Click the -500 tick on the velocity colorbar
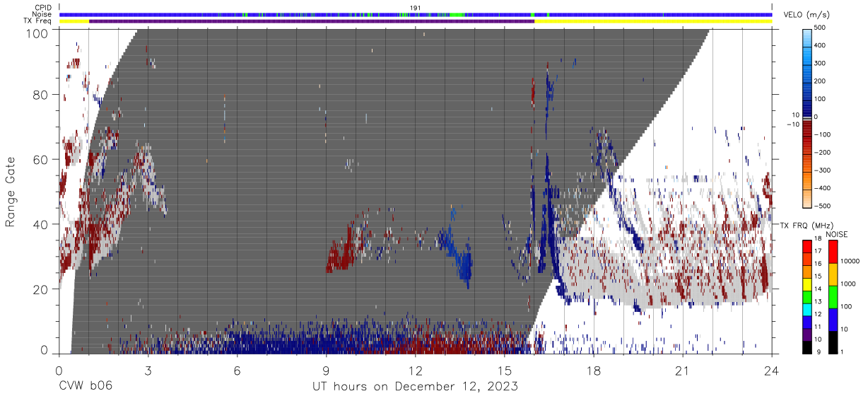This screenshot has height=401, width=868. pyautogui.click(x=823, y=206)
